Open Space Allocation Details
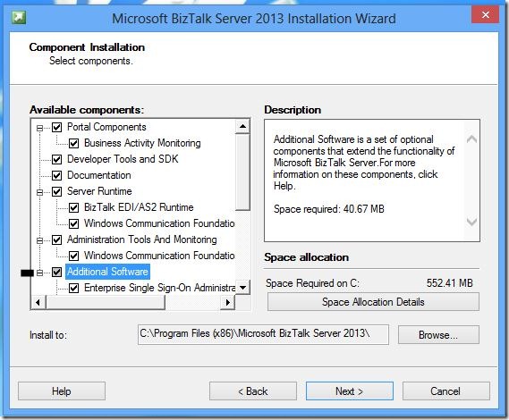 tap(373, 302)
